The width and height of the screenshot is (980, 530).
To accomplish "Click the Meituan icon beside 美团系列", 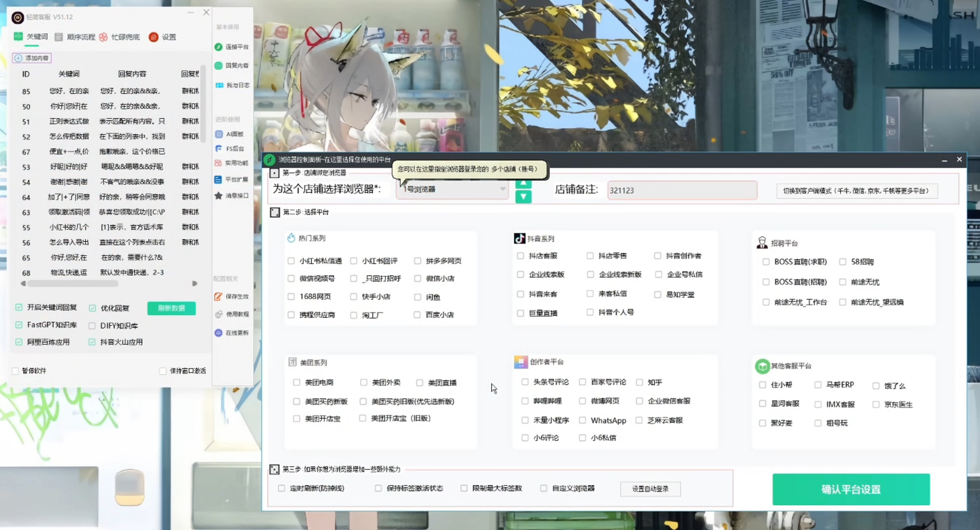I will click(292, 362).
